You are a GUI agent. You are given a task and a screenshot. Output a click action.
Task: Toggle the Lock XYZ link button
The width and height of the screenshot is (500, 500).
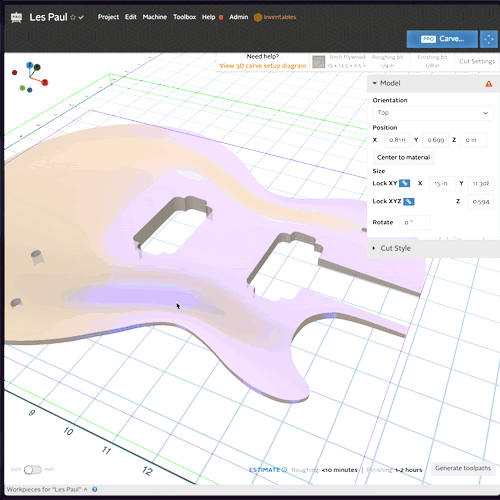click(x=409, y=201)
